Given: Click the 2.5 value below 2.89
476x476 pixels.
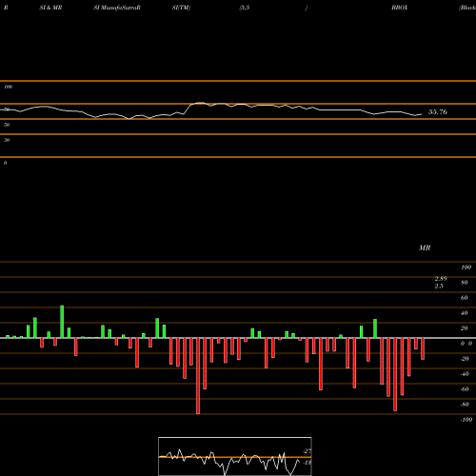Looking at the screenshot, I should coord(439,286).
